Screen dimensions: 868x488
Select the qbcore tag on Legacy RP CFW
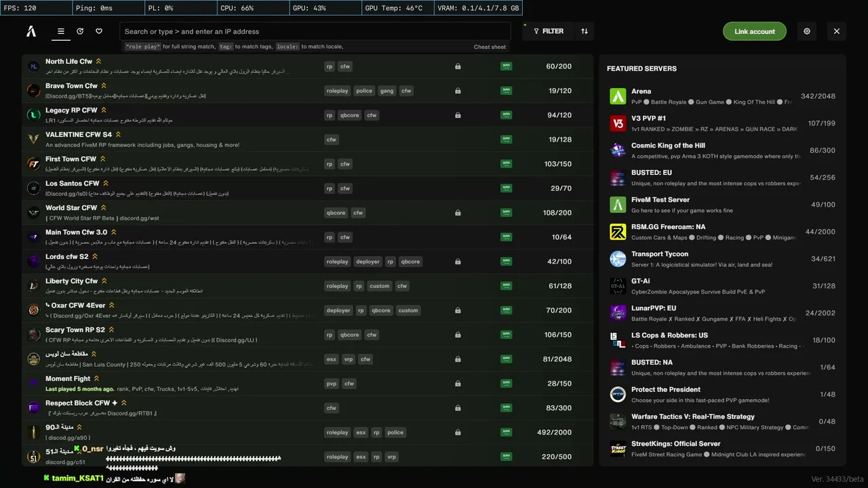point(350,115)
